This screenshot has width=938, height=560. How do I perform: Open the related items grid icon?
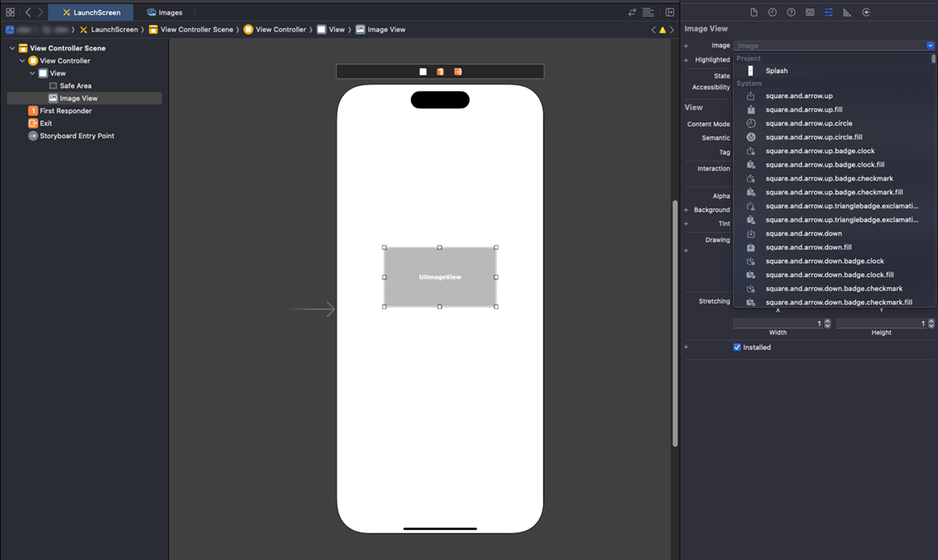coord(10,13)
